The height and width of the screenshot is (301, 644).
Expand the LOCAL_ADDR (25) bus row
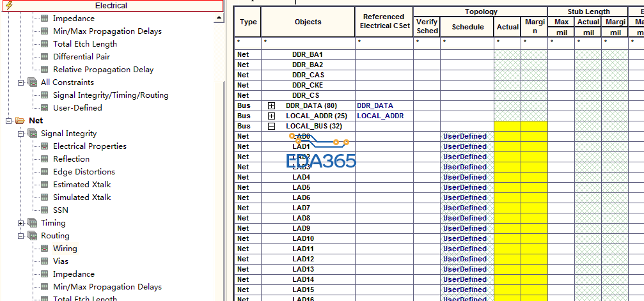coord(272,116)
